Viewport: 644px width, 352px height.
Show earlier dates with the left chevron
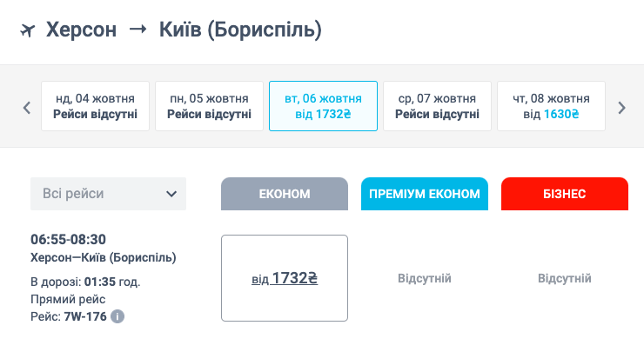[27, 108]
